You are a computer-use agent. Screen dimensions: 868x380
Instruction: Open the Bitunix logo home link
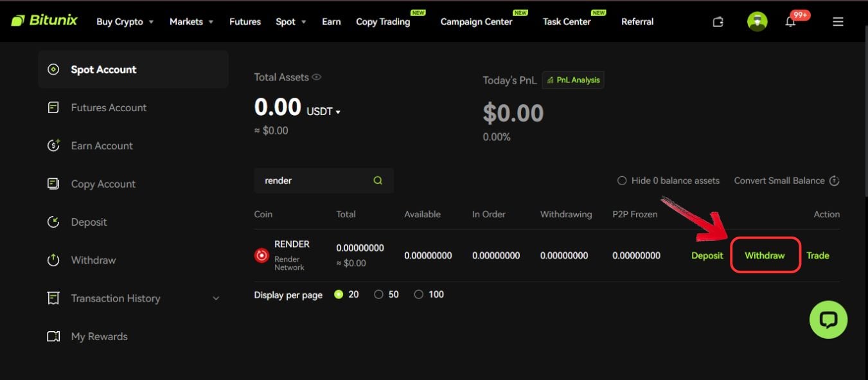[44, 21]
